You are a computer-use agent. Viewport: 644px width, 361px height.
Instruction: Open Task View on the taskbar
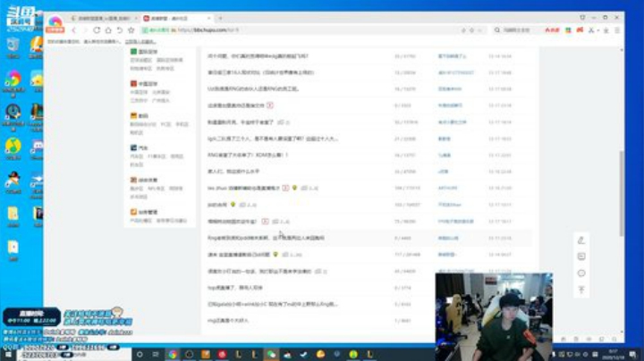coord(156,355)
